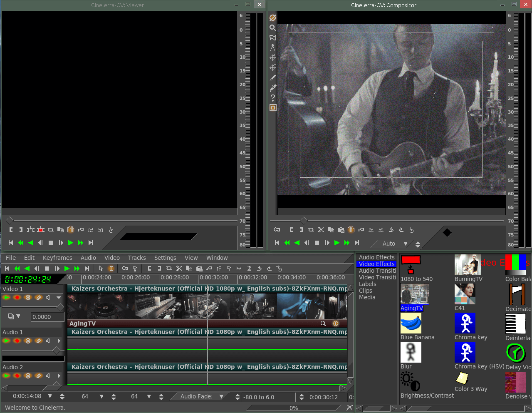
Task: Click Fit autos to display icon
Action: click(x=249, y=269)
